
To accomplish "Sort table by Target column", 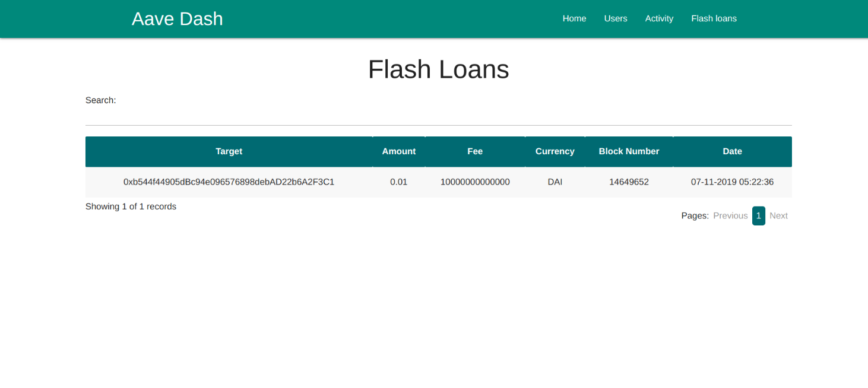I will click(229, 151).
